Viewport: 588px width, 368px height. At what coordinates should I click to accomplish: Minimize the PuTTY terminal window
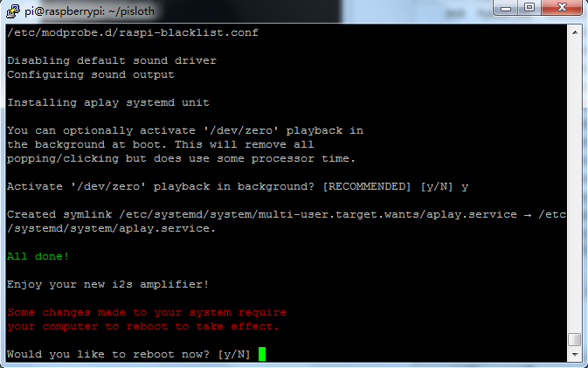(x=506, y=8)
